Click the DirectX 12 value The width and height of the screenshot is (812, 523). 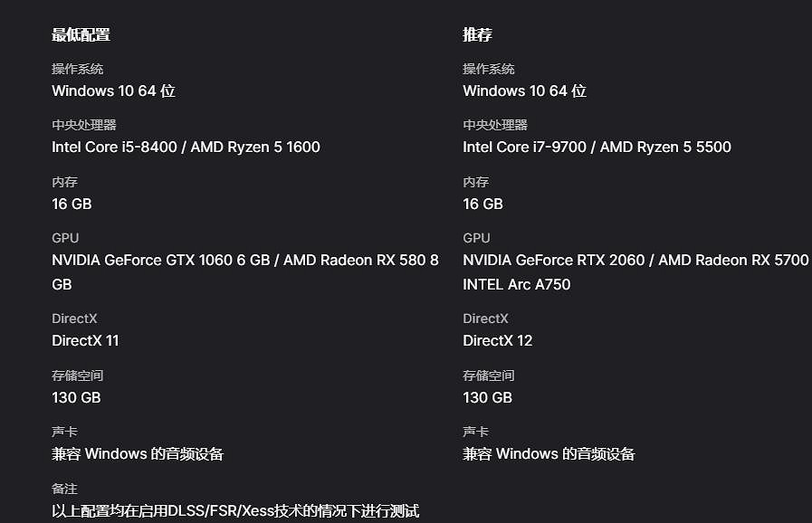[x=497, y=341]
